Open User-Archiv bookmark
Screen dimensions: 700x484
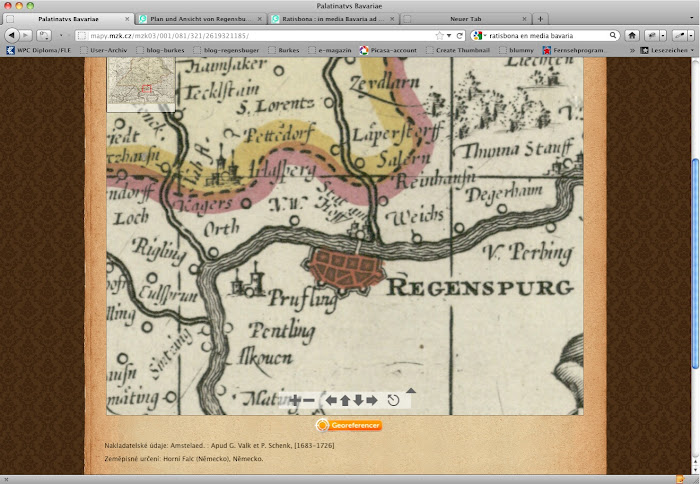(104, 50)
